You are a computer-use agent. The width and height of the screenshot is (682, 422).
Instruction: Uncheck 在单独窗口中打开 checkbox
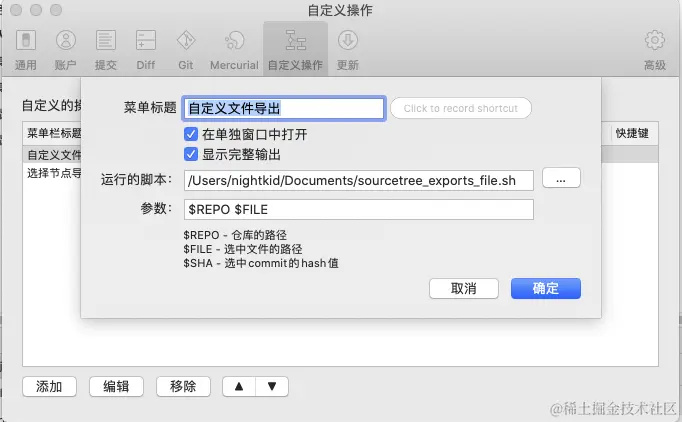click(x=191, y=134)
